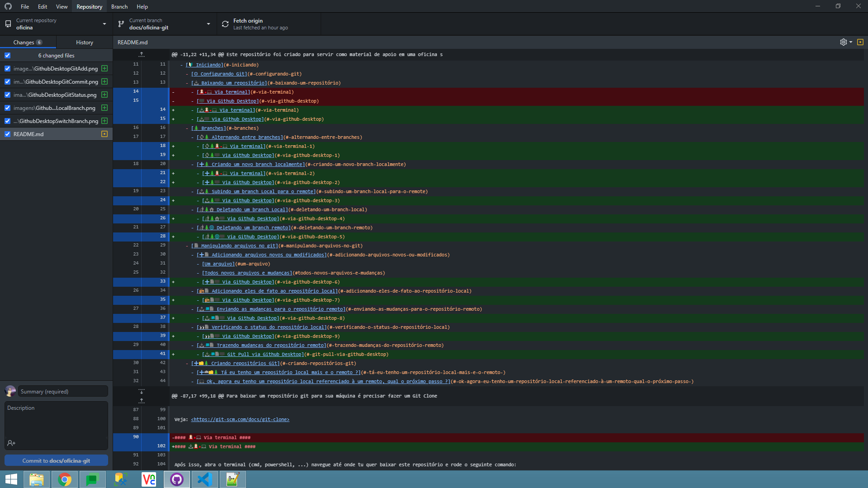Click the modified status icon at top right
This screenshot has width=868, height=488.
(860, 42)
